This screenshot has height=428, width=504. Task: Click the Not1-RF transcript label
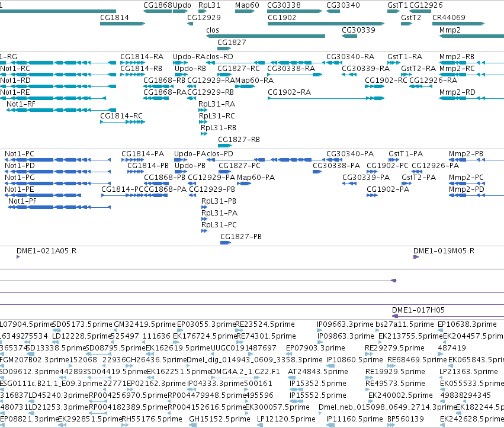click(21, 104)
